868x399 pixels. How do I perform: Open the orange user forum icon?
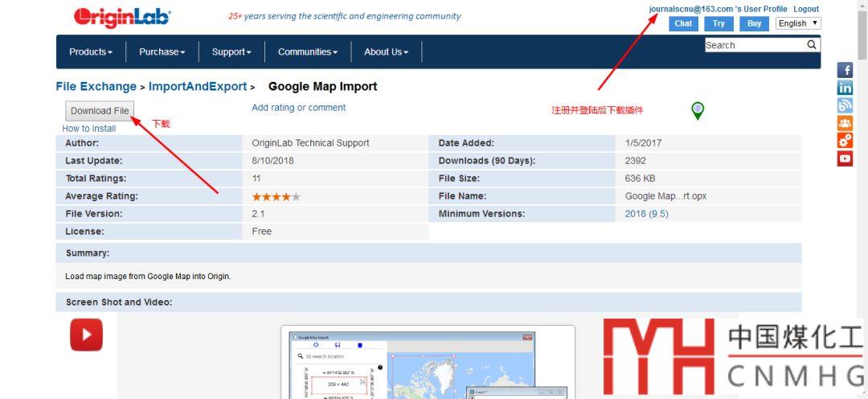tap(845, 123)
